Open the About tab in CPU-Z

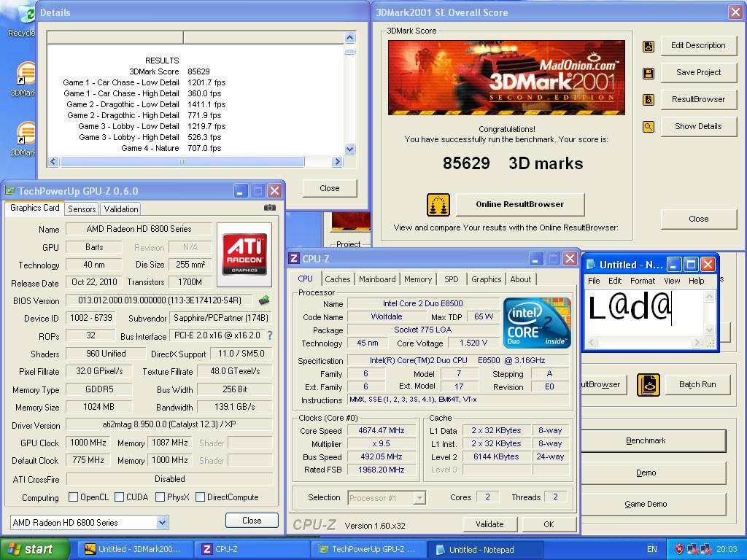[520, 279]
